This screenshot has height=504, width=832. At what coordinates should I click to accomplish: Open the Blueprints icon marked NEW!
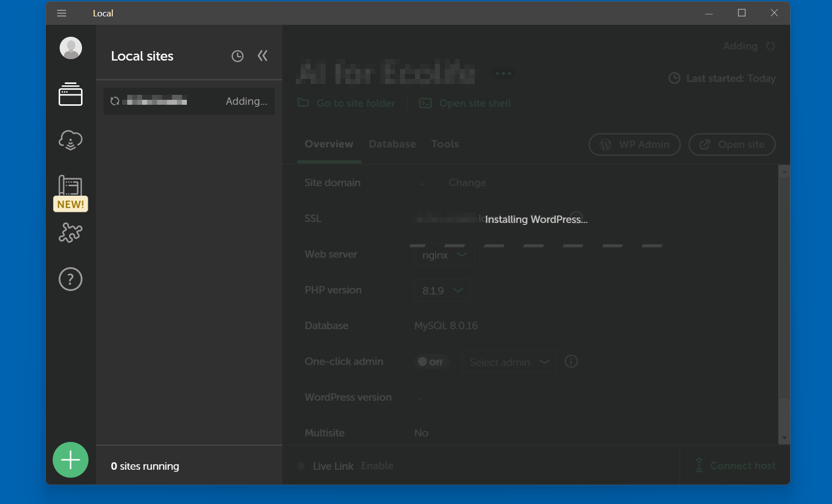tap(71, 193)
